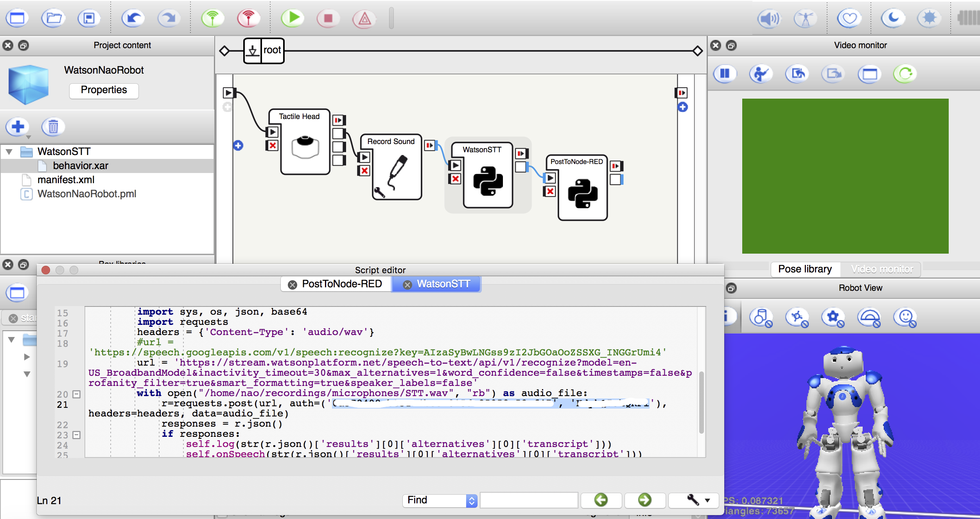The width and height of the screenshot is (980, 519).
Task: Toggle the code fold marker on line 20
Action: 77,394
